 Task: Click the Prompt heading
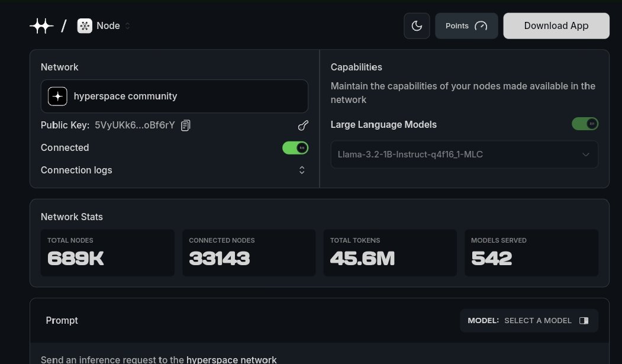pos(62,320)
